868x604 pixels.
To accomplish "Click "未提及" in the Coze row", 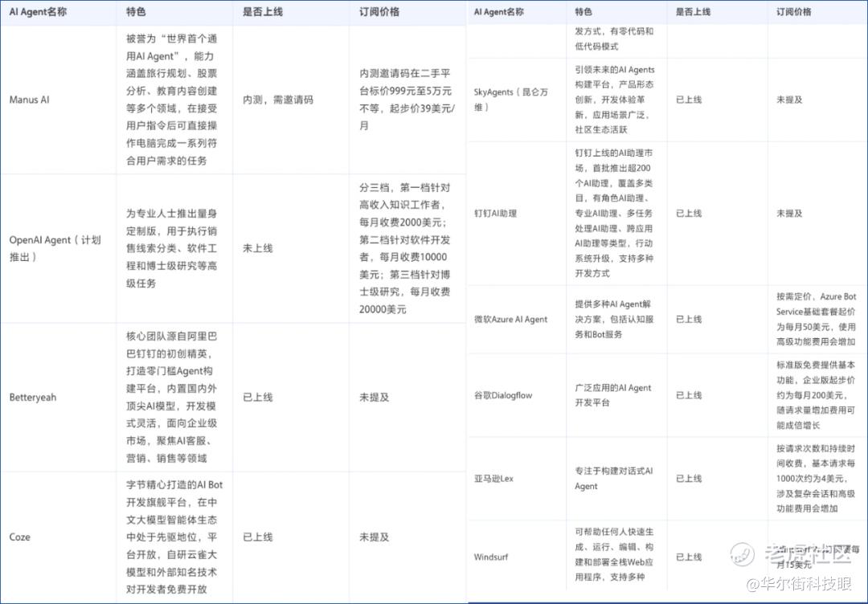I will (x=374, y=537).
